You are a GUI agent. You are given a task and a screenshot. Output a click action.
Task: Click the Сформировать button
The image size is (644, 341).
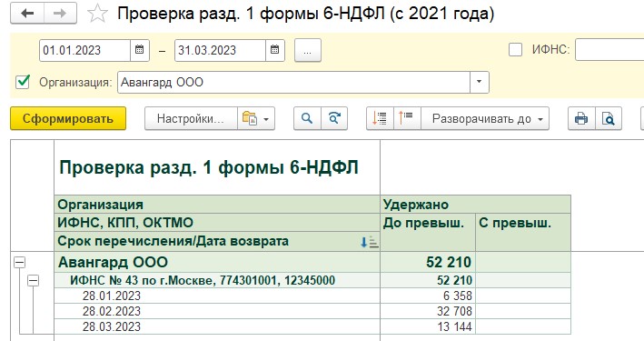pos(68,118)
